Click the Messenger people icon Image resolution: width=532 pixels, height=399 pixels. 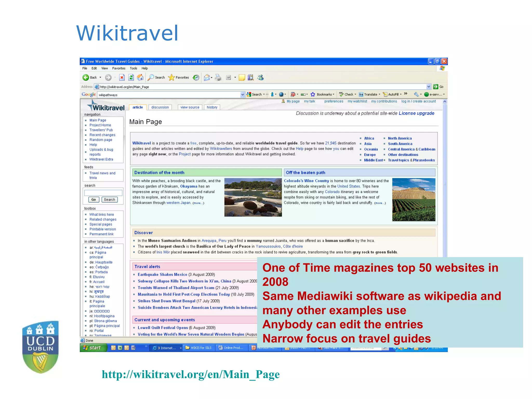click(260, 77)
